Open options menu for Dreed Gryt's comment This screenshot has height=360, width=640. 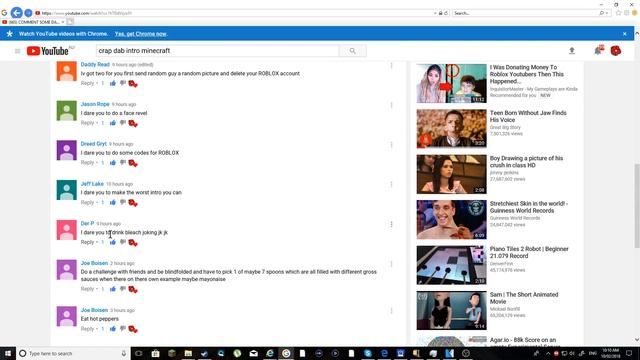391,145
